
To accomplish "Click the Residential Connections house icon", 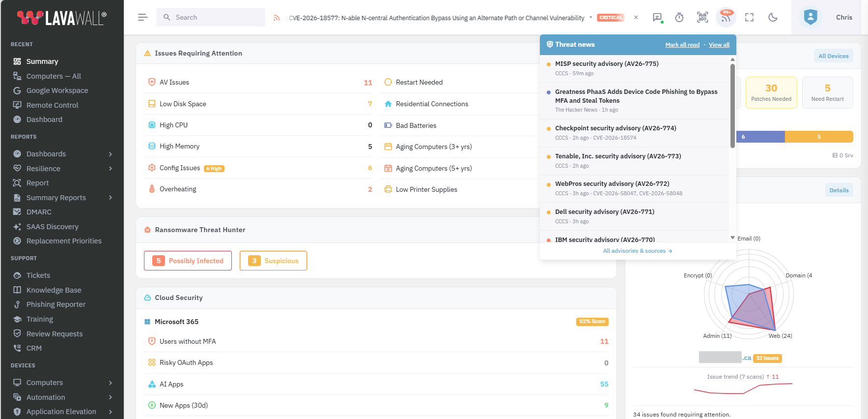I will click(388, 104).
